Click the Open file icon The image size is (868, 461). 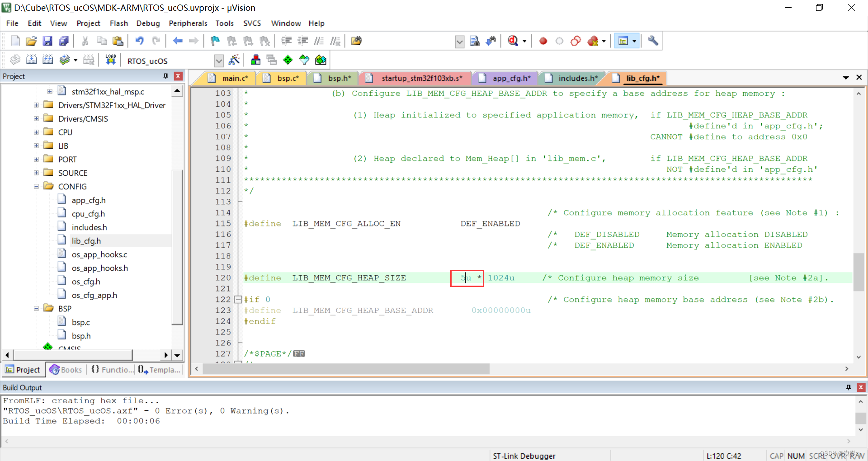(x=31, y=41)
